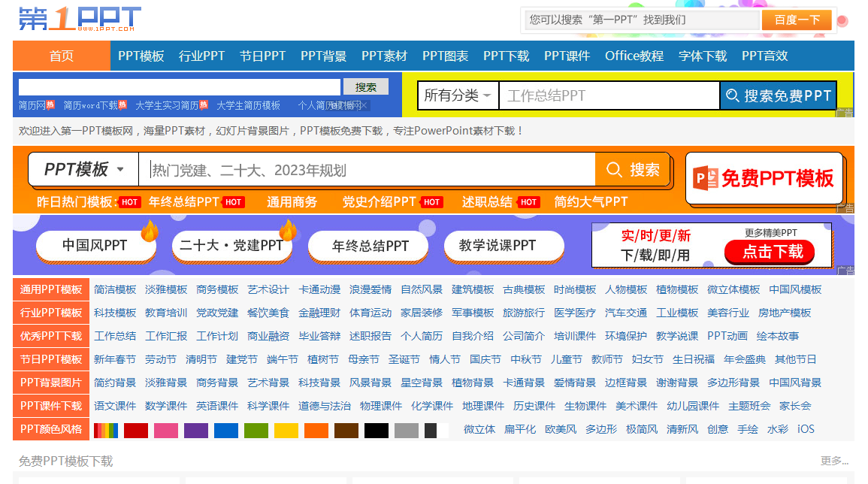Open the PPT图表 menu item
The width and height of the screenshot is (868, 484).
[445, 56]
